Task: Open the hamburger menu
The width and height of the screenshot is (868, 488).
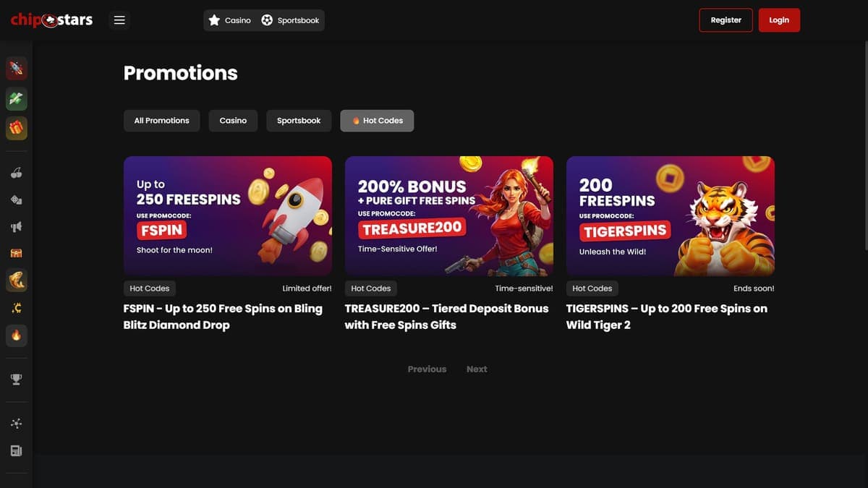Action: pyautogui.click(x=120, y=20)
